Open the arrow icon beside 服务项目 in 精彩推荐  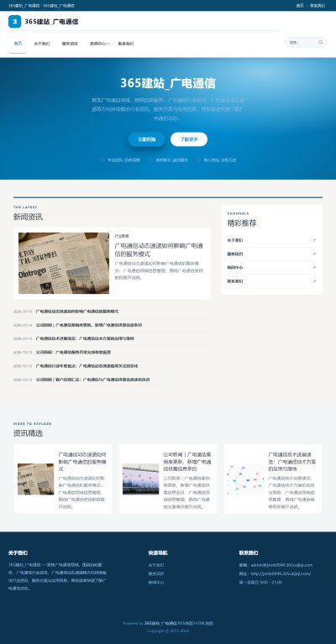(x=315, y=254)
